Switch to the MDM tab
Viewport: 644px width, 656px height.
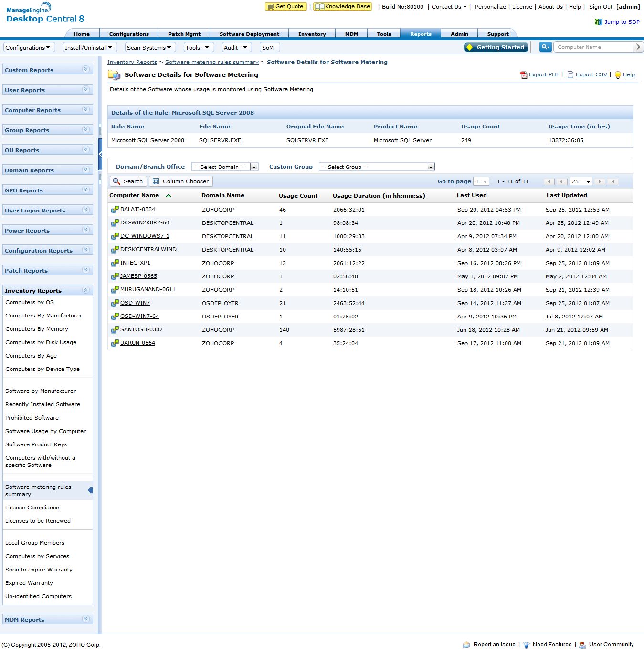[351, 34]
